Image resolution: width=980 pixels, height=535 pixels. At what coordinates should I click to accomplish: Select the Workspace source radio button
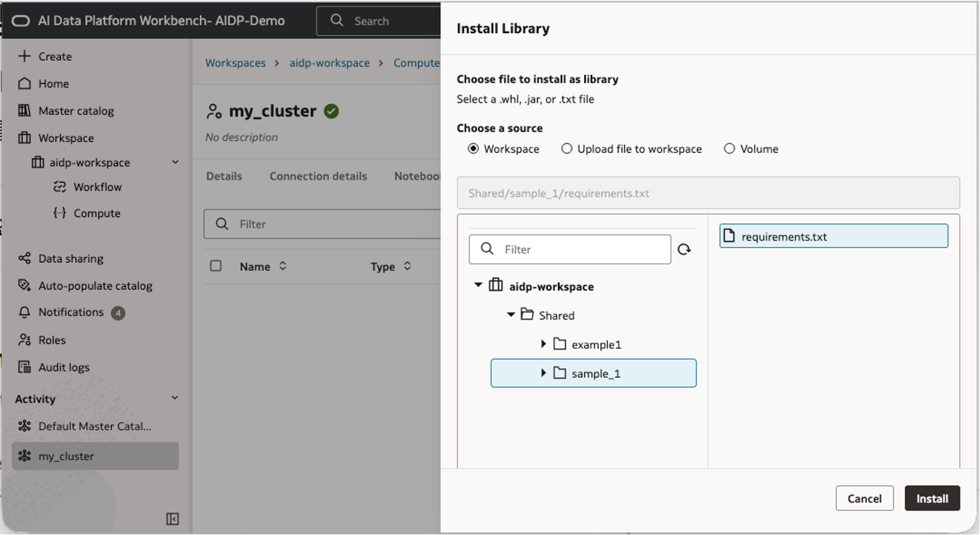coord(474,149)
